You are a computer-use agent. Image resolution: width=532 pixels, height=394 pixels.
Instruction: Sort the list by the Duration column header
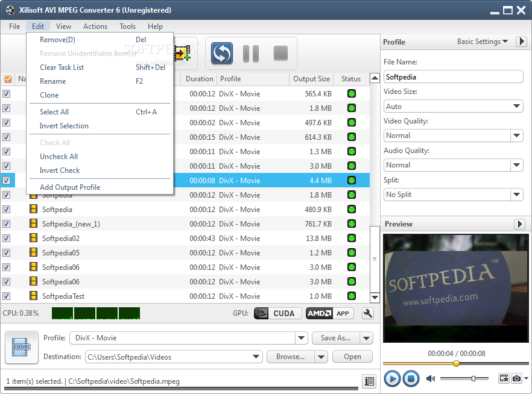[x=199, y=79]
